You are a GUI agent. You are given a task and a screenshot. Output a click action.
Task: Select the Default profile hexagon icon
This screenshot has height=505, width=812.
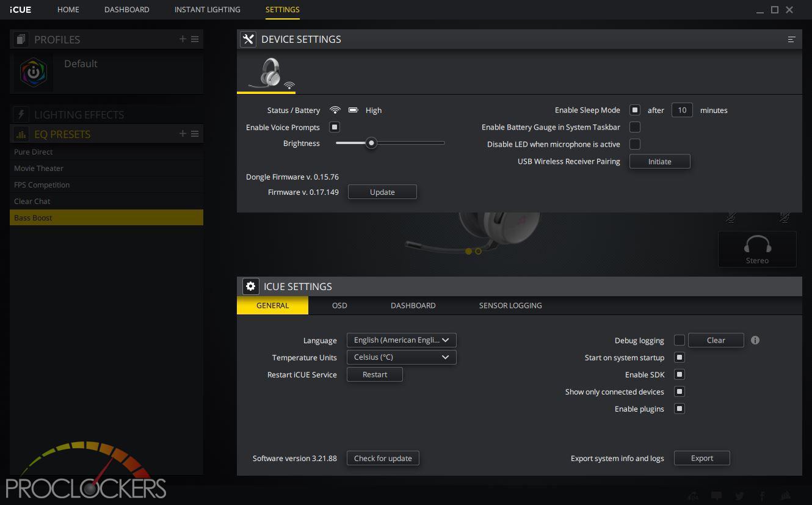coord(34,73)
